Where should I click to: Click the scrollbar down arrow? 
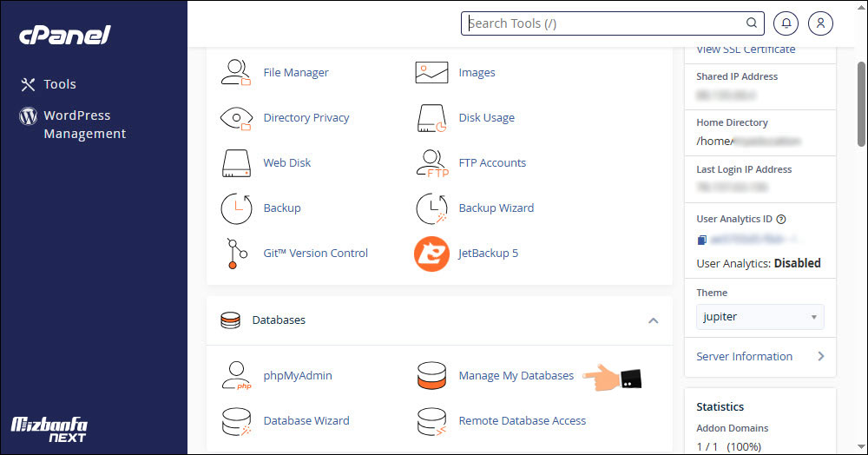coord(861,446)
